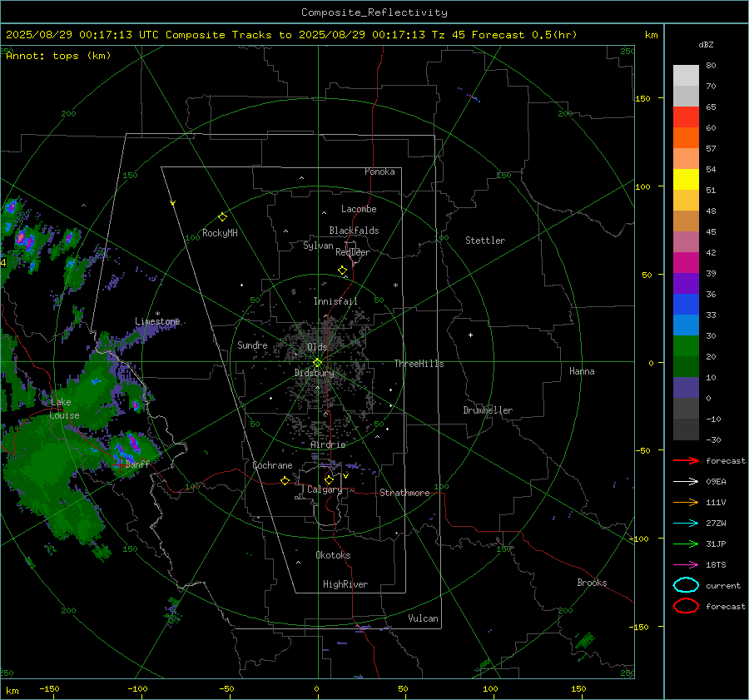Click the Sylvan label
This screenshot has width=749, height=700.
[318, 245]
